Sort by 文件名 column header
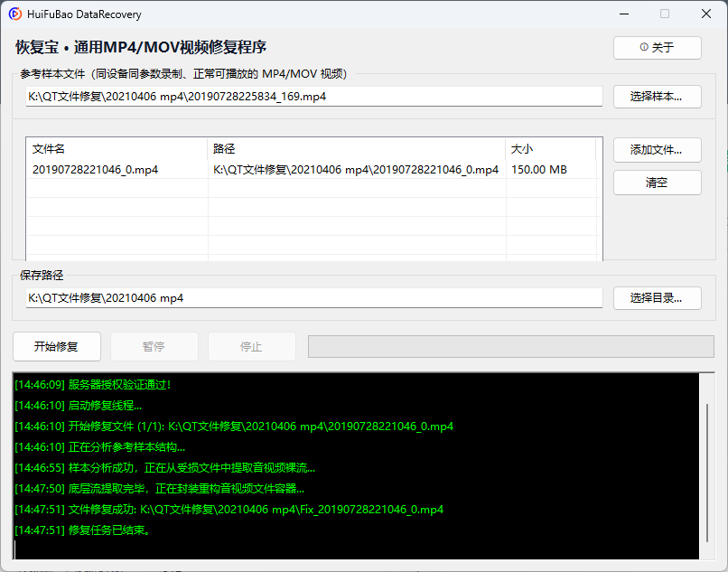The image size is (728, 572). pos(117,149)
